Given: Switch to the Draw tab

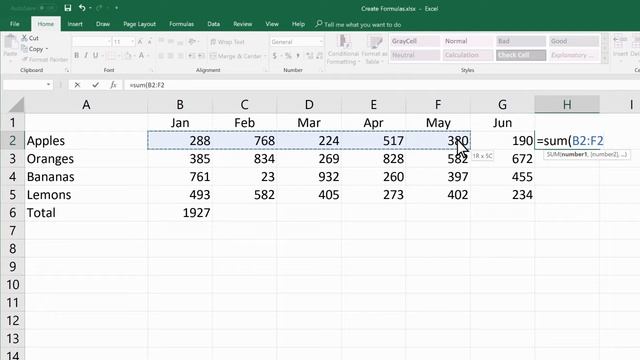Looking at the screenshot, I should (x=103, y=24).
